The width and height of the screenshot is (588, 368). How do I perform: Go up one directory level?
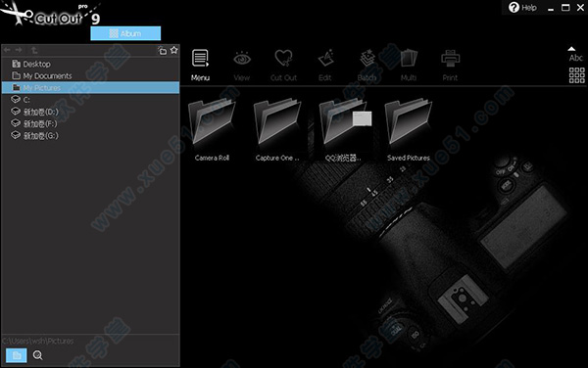tap(34, 50)
